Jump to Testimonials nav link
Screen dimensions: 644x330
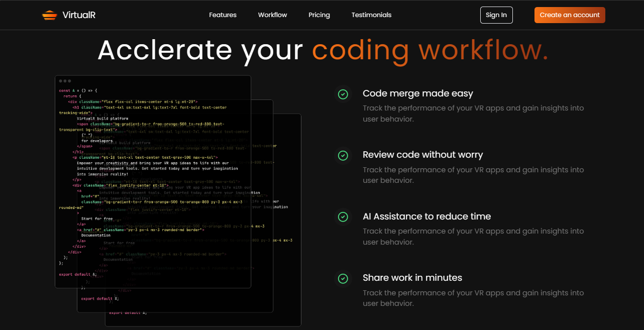click(x=371, y=15)
